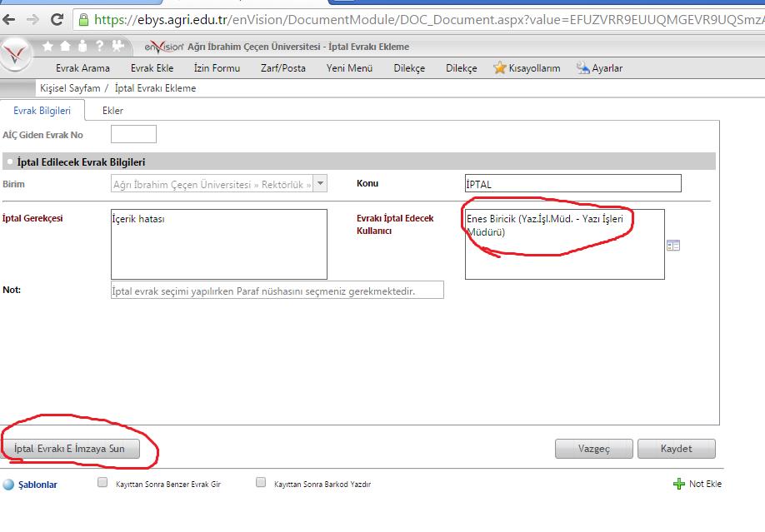Open the Ayarlar settings menu
The image size is (765, 532).
coord(599,68)
